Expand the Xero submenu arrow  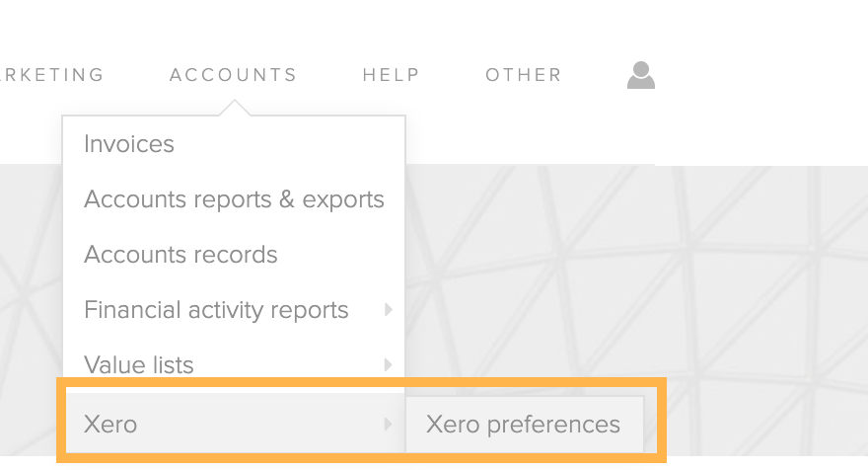tap(388, 424)
